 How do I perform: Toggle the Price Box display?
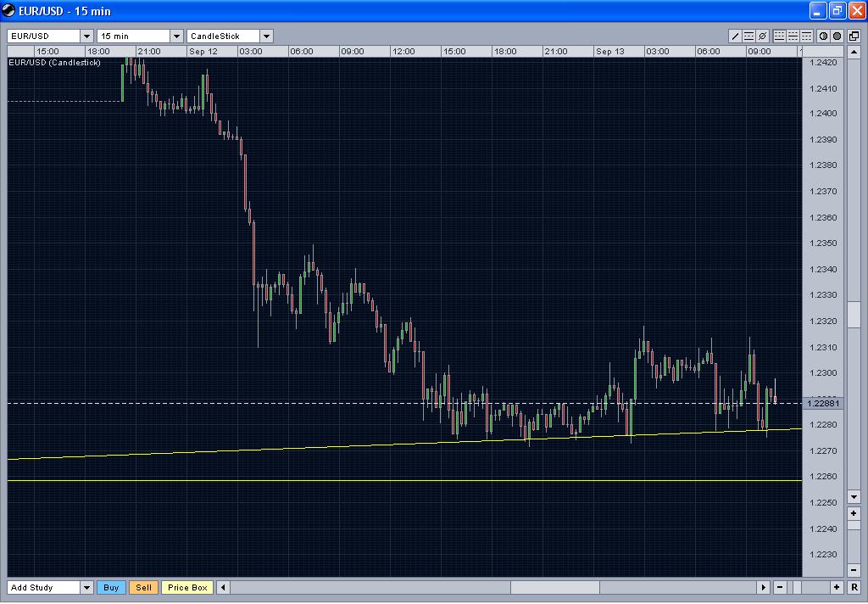[186, 587]
